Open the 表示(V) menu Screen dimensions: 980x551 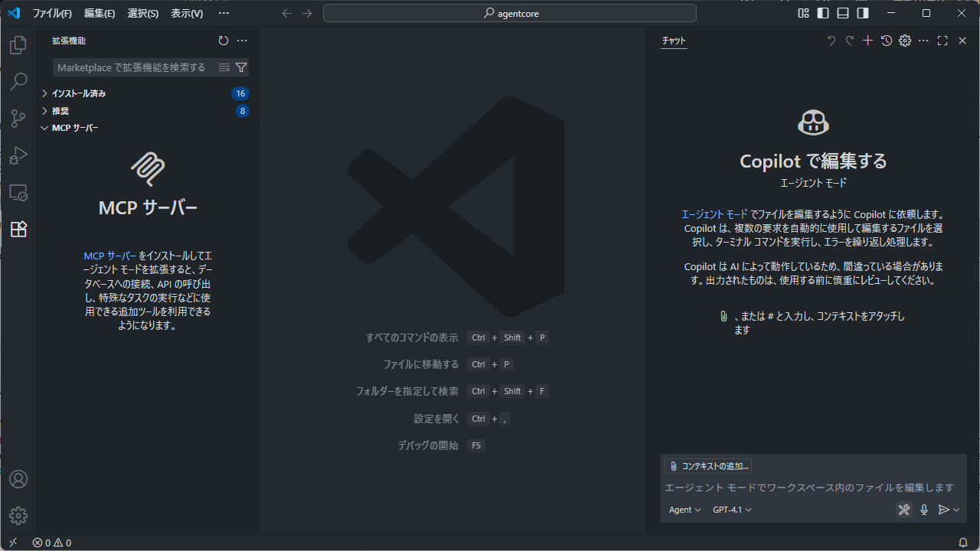[x=187, y=13]
